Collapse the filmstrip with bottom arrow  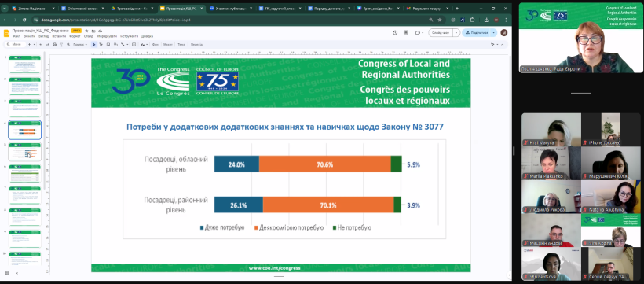[x=16, y=273]
